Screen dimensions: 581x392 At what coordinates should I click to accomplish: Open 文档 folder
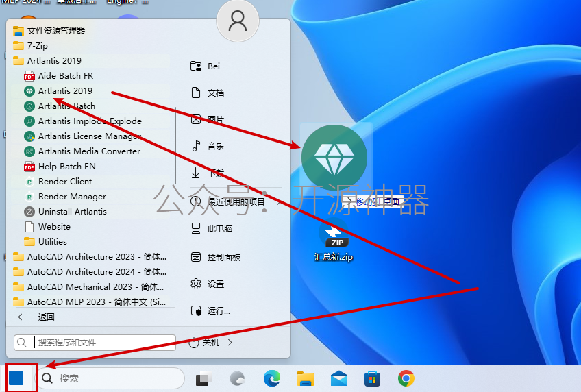(x=208, y=93)
